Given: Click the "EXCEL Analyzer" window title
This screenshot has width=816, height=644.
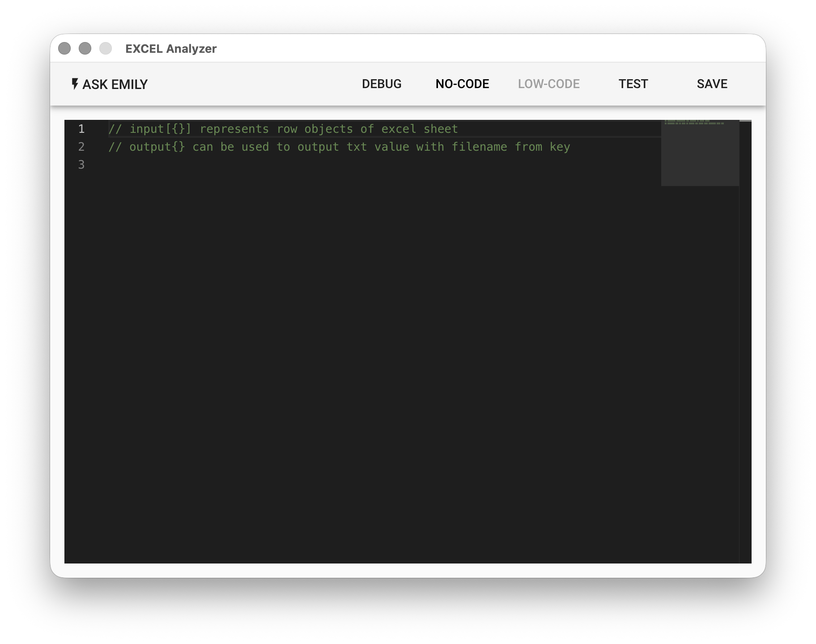Looking at the screenshot, I should click(171, 49).
